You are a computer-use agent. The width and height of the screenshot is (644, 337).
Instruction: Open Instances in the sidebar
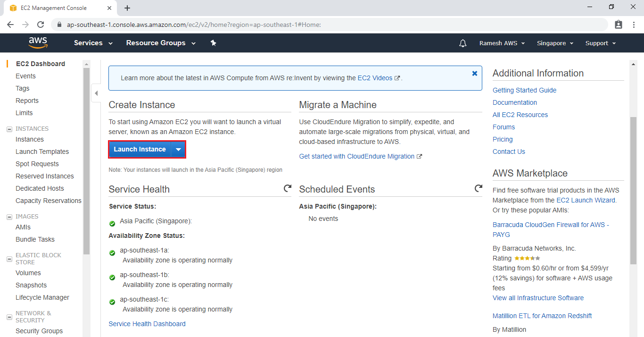(30, 139)
